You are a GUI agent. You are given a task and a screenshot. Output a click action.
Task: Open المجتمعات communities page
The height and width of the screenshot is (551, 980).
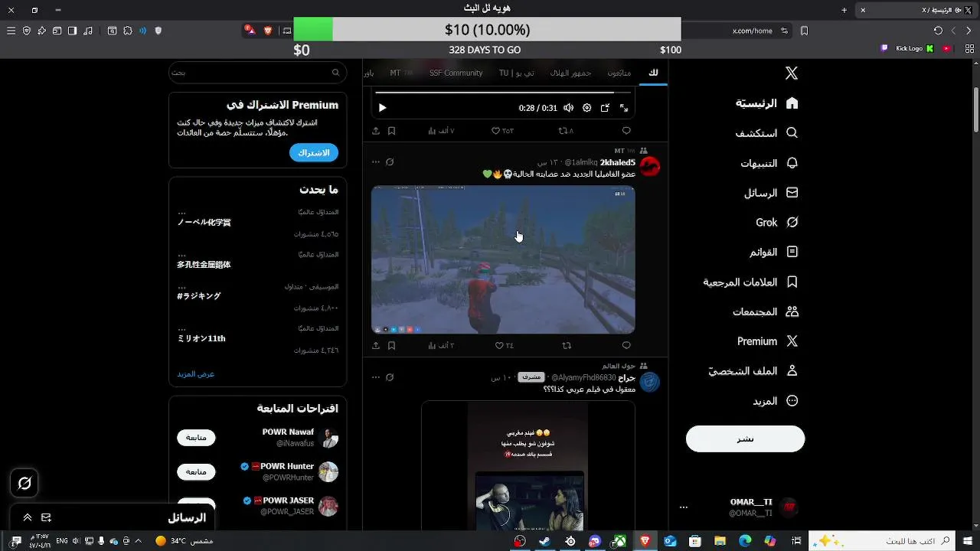tap(766, 311)
